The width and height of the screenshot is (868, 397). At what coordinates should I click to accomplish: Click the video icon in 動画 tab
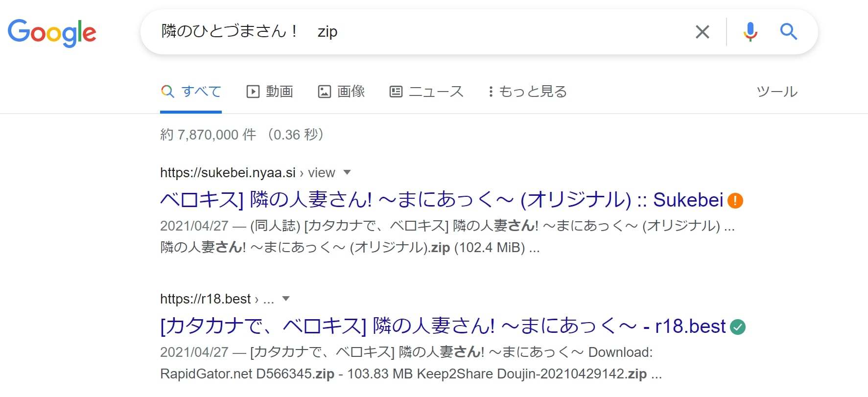click(x=253, y=92)
